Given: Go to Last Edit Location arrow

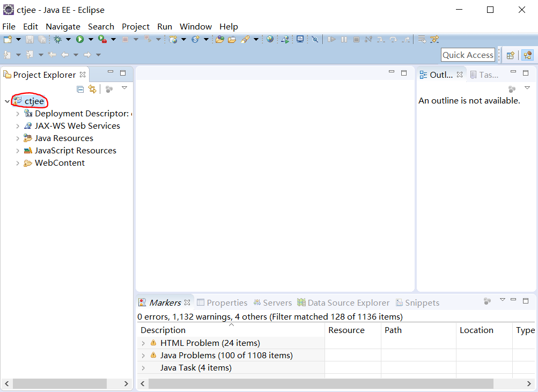Looking at the screenshot, I should tap(52, 55).
